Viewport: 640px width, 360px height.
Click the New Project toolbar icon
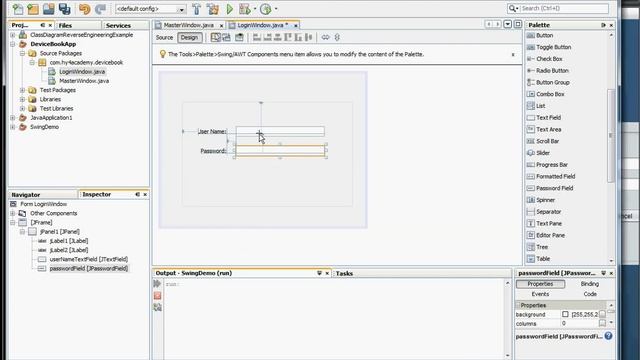coord(33,9)
